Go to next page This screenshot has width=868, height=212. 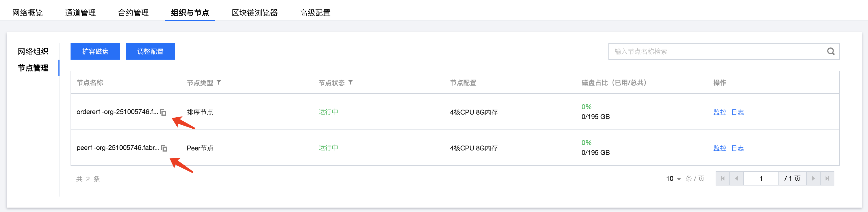point(813,179)
